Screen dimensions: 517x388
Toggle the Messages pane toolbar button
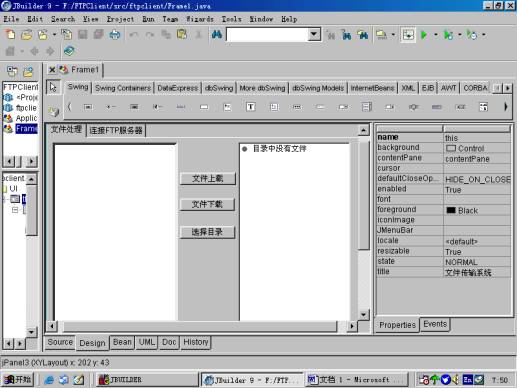(x=408, y=34)
